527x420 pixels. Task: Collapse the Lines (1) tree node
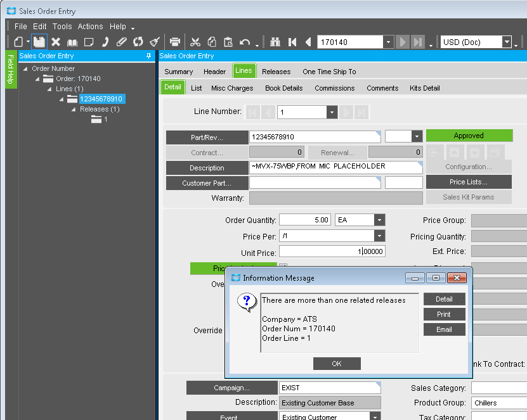49,89
